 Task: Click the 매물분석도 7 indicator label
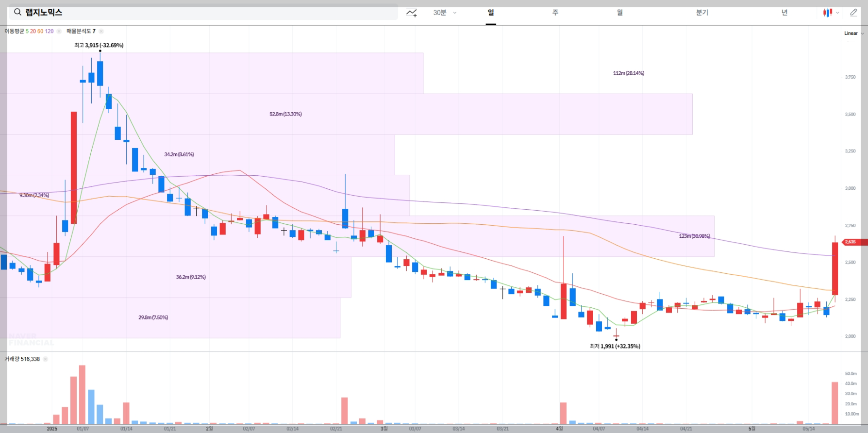pos(81,31)
